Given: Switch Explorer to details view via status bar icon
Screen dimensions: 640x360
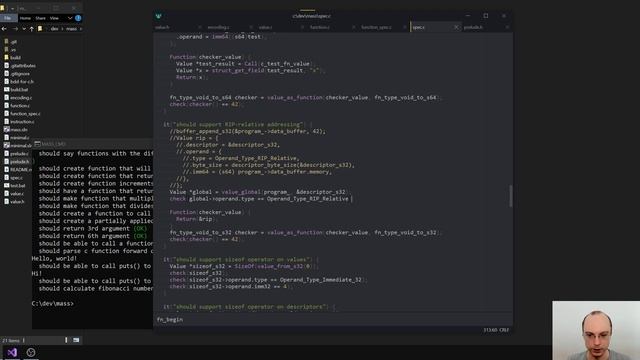Looking at the screenshot, I should pos(66,340).
